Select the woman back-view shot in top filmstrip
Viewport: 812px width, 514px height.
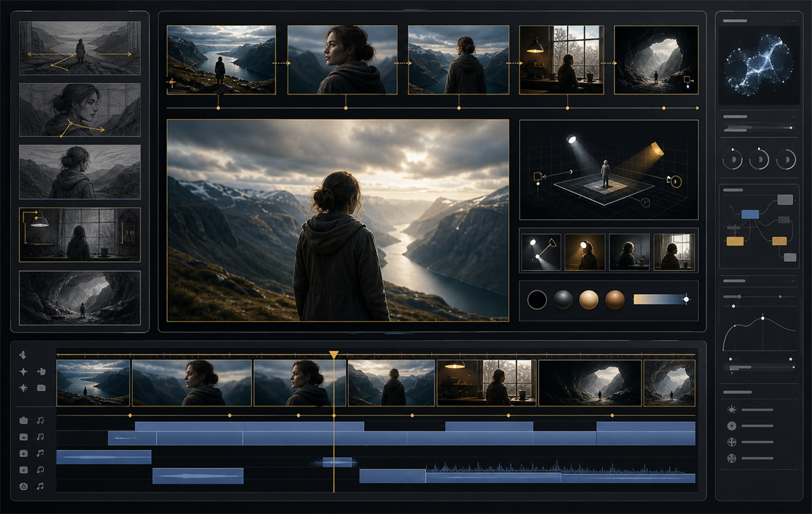tap(459, 60)
